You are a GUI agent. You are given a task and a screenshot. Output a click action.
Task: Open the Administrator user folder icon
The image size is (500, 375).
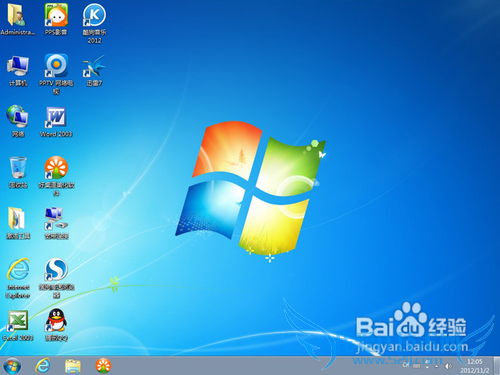pos(17,15)
